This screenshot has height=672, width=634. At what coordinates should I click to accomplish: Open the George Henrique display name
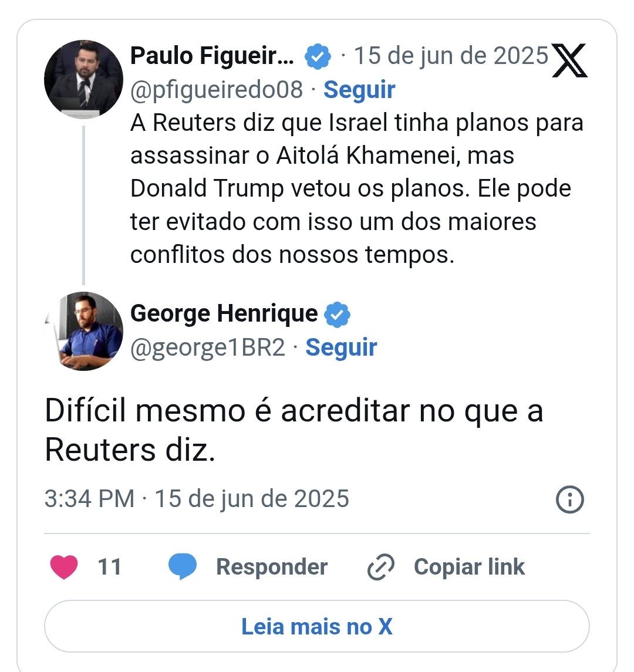[x=224, y=313]
